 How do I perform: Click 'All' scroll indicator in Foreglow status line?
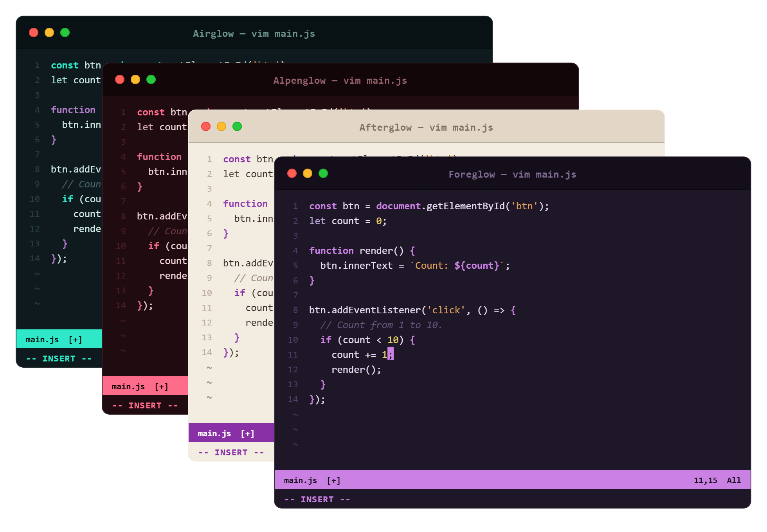734,480
